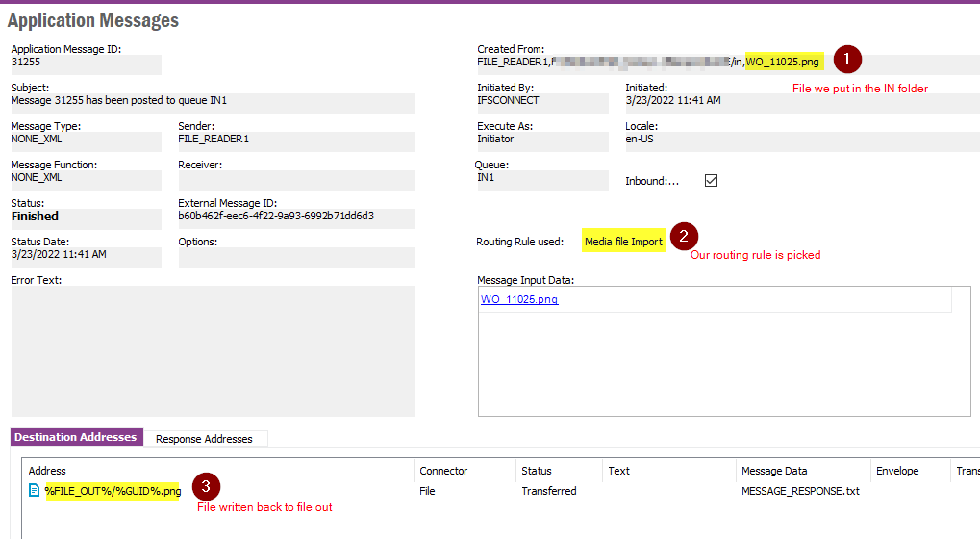This screenshot has width=980, height=539.
Task: Click the Message Data column header
Action: pyautogui.click(x=775, y=471)
